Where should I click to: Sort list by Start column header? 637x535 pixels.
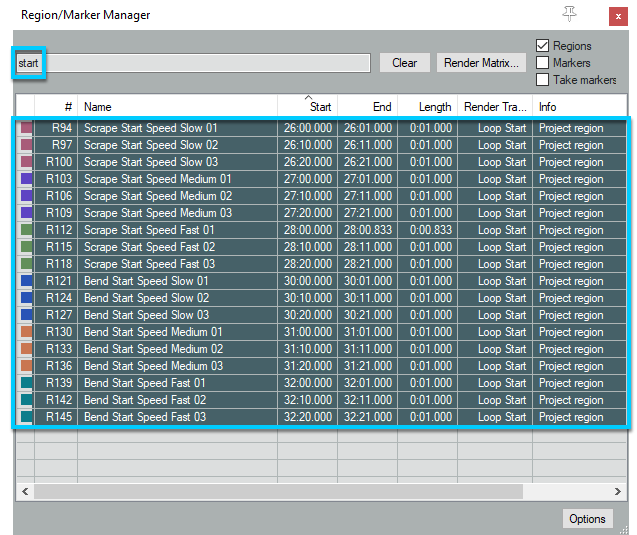click(320, 106)
